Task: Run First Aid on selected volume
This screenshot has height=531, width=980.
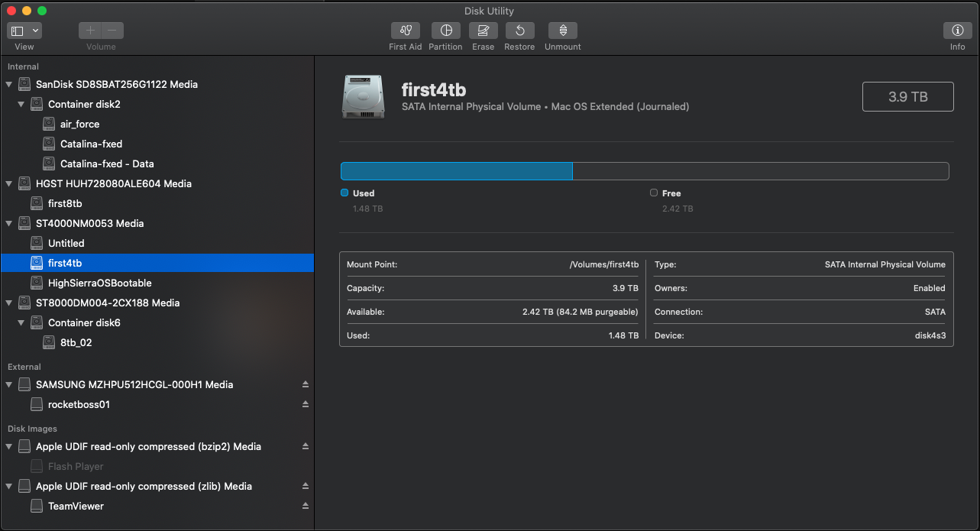Action: (x=405, y=31)
